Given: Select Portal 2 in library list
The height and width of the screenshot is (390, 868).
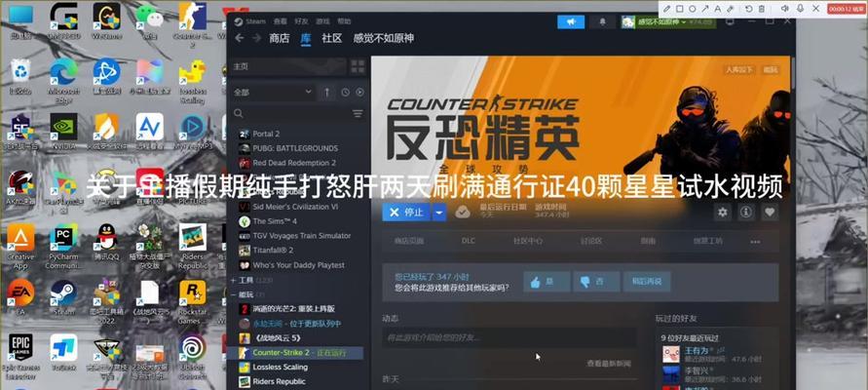Looking at the screenshot, I should [x=266, y=134].
